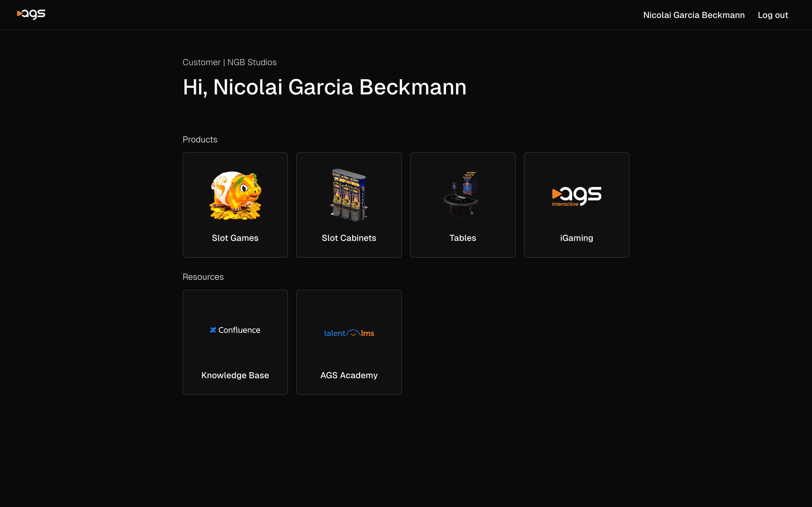
Task: Open the AGS Academy card
Action: coord(349,342)
